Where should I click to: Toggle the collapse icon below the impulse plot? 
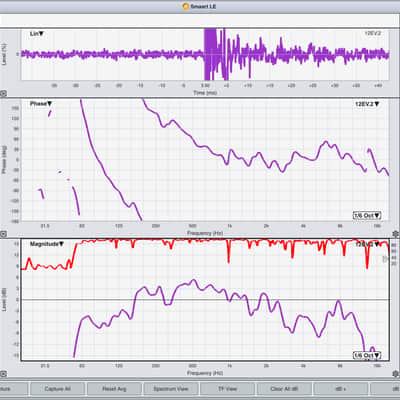pos(3,94)
